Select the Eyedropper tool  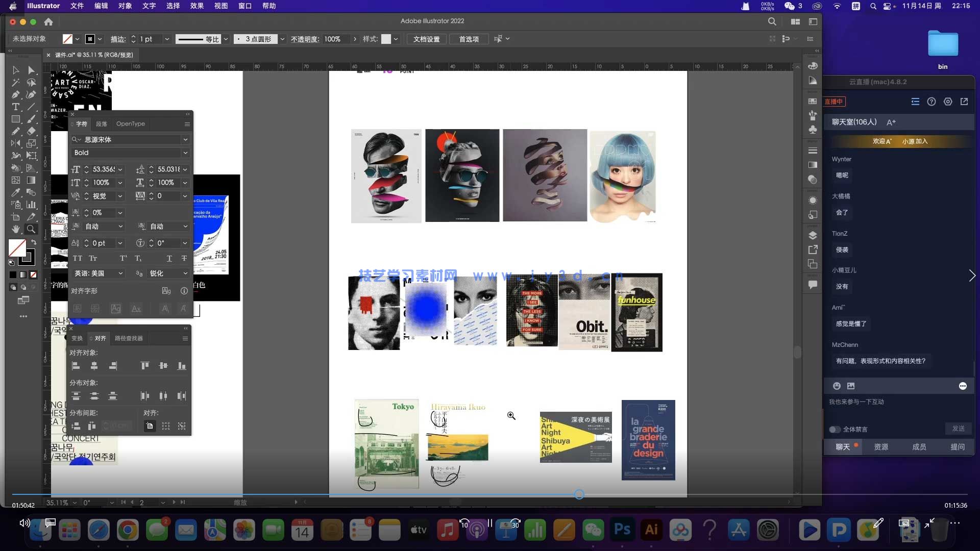click(x=16, y=192)
